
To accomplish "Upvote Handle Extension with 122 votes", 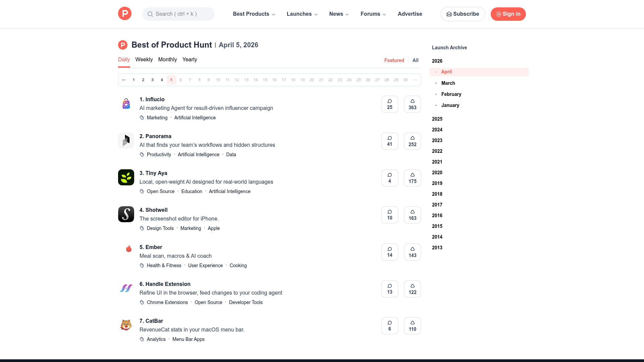I will (413, 289).
